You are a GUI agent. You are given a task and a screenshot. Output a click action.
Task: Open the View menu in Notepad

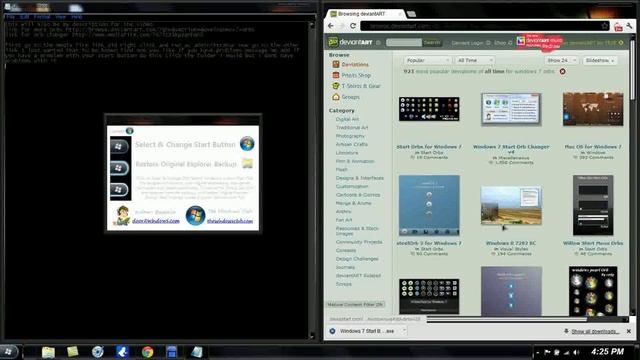(x=60, y=17)
